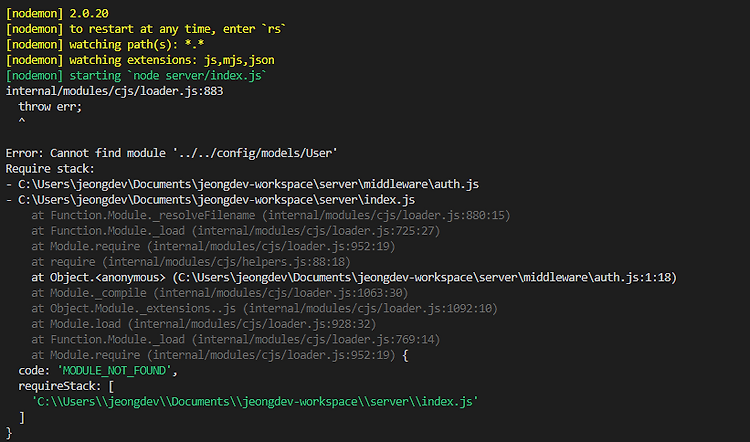Click the green 'starting node server/index.js' line

click(x=136, y=76)
